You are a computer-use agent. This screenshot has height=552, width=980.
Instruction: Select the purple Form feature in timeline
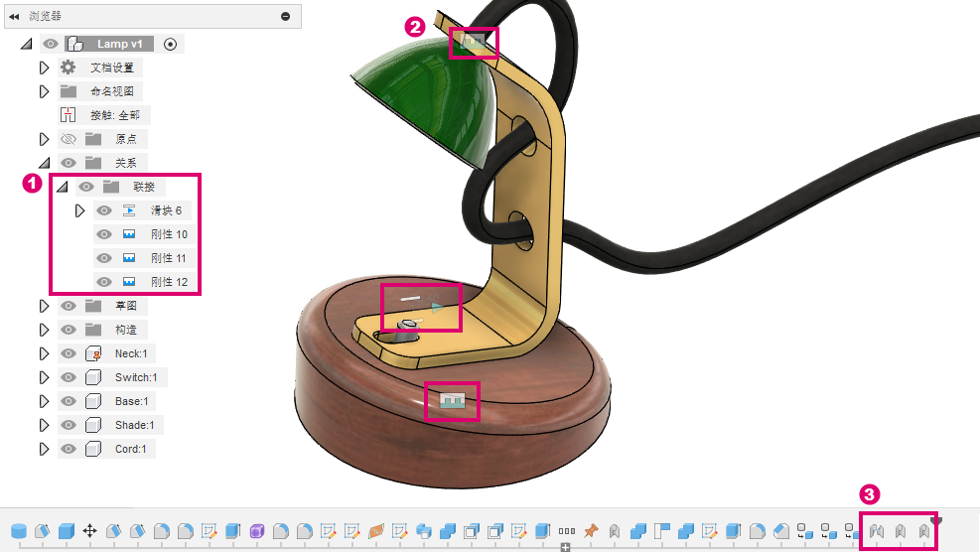tap(257, 531)
